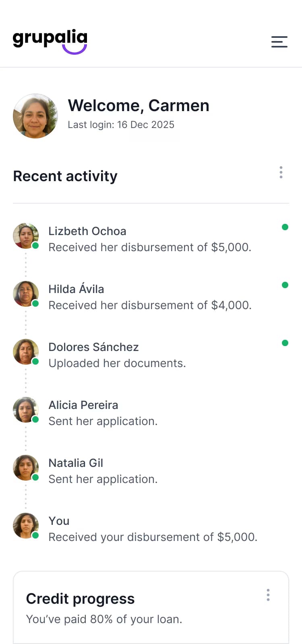Click unread dot on Hilda Ávila's activity
Viewport: 302px width, 644px height.
[285, 285]
